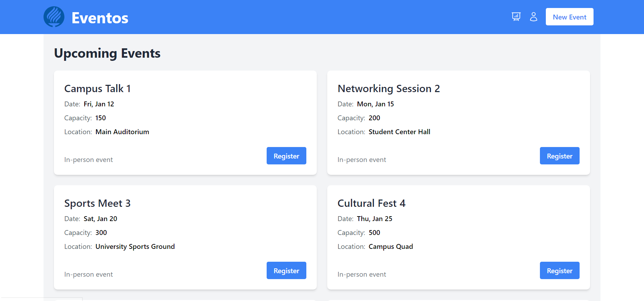The height and width of the screenshot is (301, 644).
Task: Click the Eventos swirl logo icon
Action: pyautogui.click(x=54, y=17)
